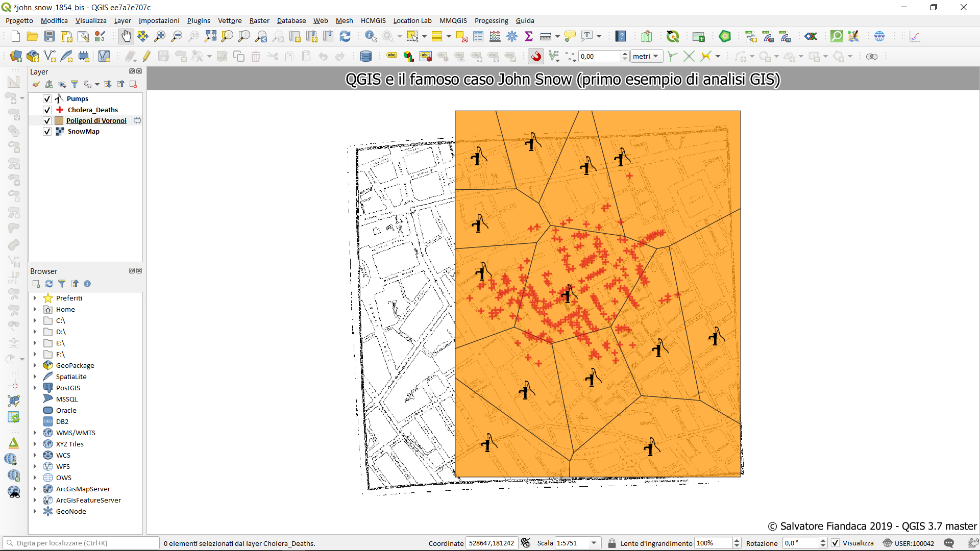Click the Voronoi layer tan color swatch

tap(59, 120)
